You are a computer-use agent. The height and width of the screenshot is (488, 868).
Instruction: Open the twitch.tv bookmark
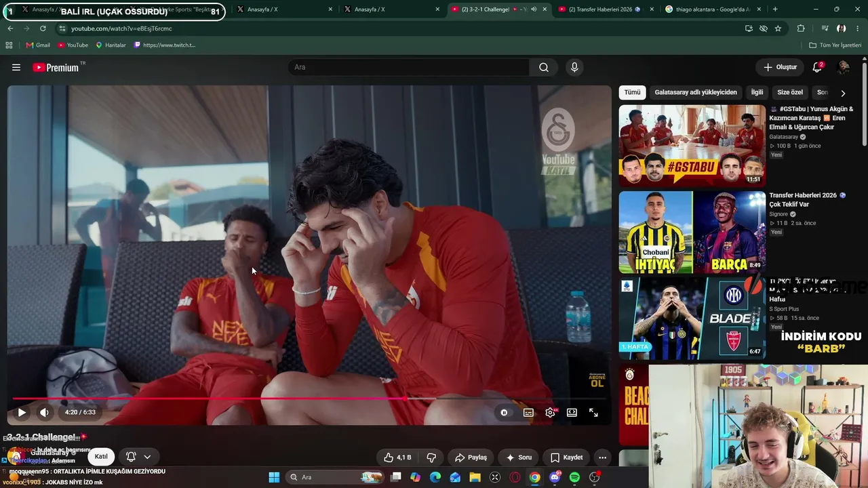(x=164, y=45)
